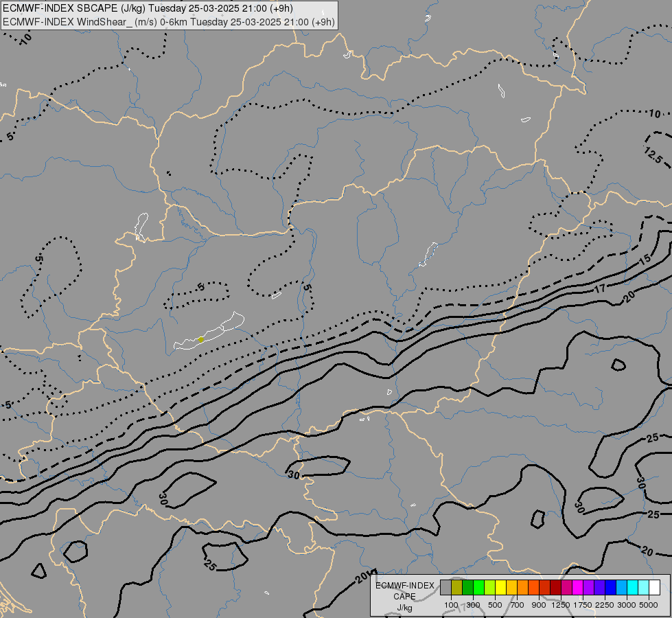
Task: Click the amber swatch left of 700
Action: coord(511,587)
